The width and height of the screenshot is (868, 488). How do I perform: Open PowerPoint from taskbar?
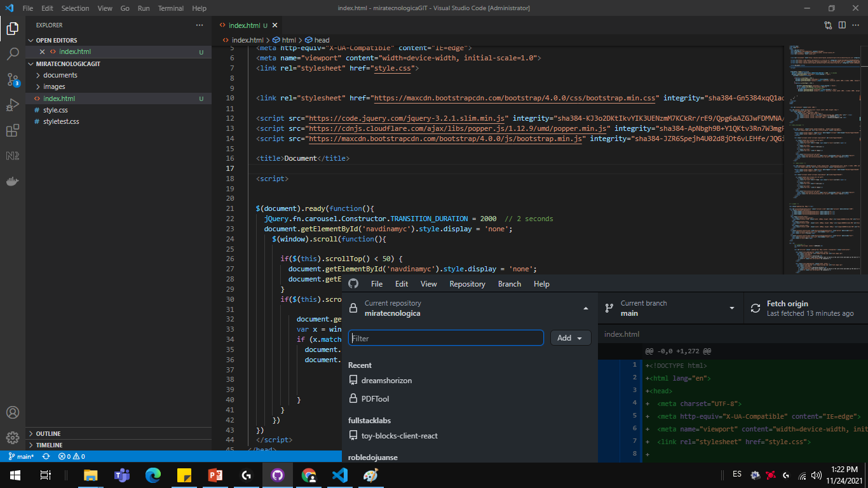pos(215,475)
